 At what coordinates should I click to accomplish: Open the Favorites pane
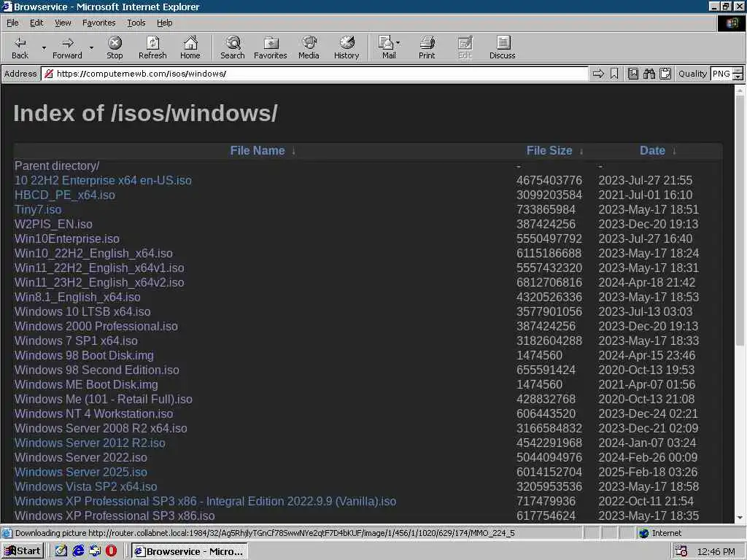(271, 47)
